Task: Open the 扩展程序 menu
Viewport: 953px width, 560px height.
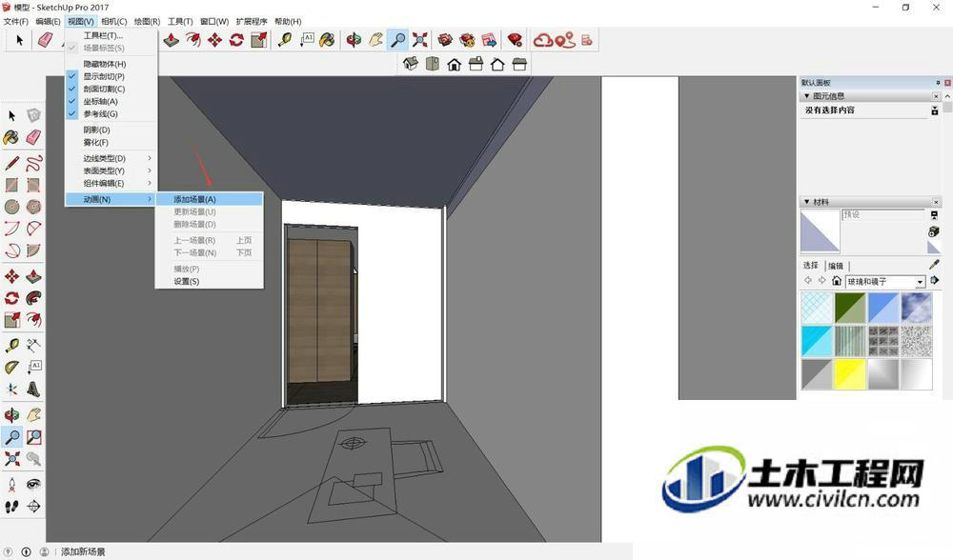Action: (252, 21)
